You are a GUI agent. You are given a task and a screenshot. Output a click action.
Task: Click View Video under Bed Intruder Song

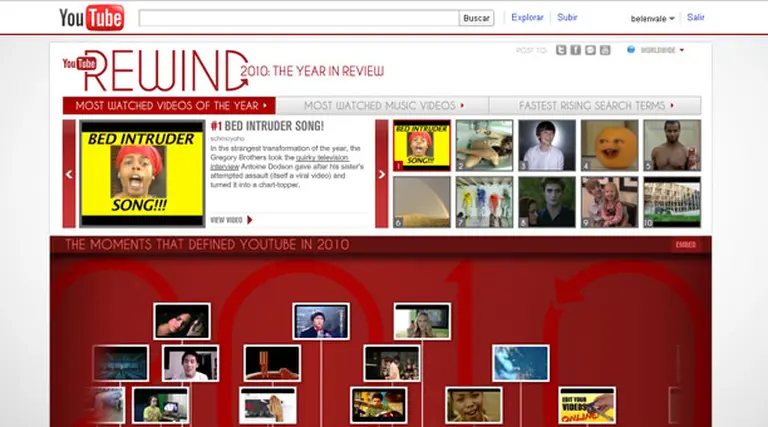tap(231, 220)
